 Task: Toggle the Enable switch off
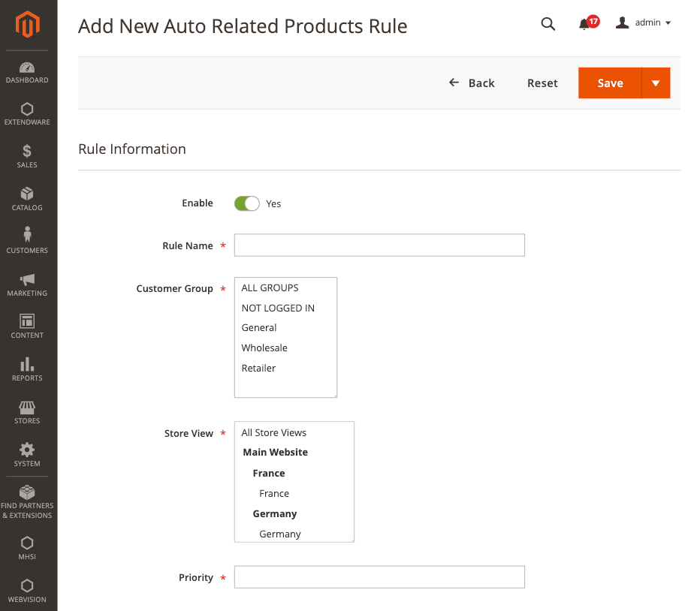pos(247,203)
